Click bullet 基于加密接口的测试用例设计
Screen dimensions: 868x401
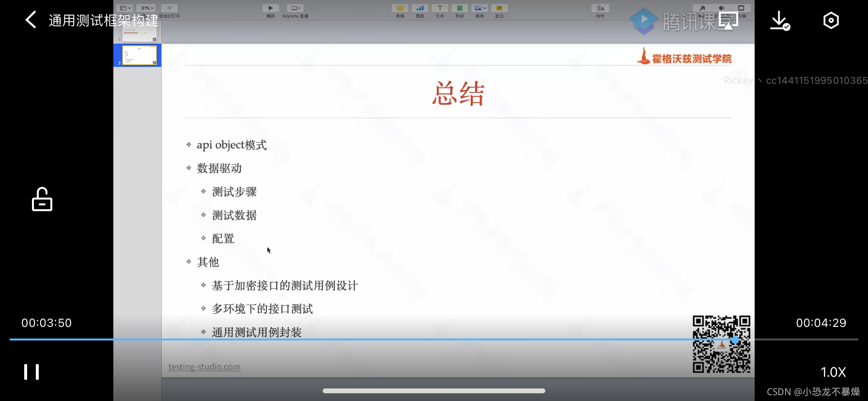click(x=285, y=286)
